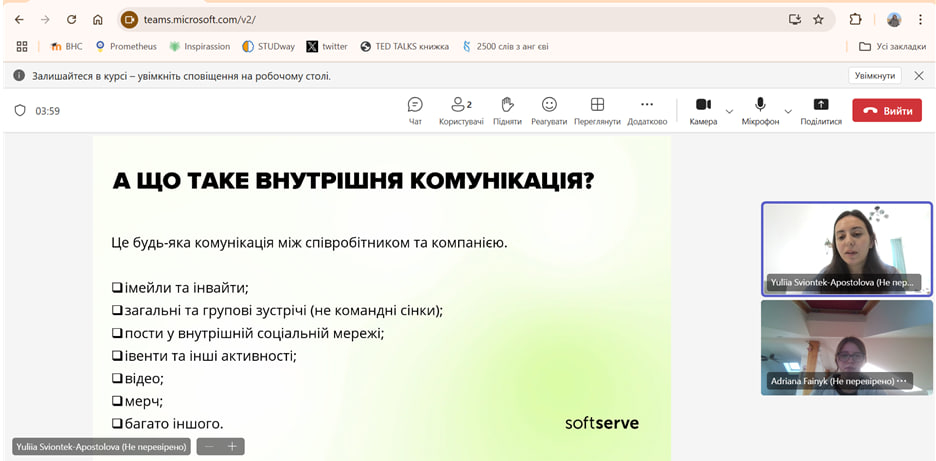
Task: Zoom in shared content with plus
Action: pos(232,446)
